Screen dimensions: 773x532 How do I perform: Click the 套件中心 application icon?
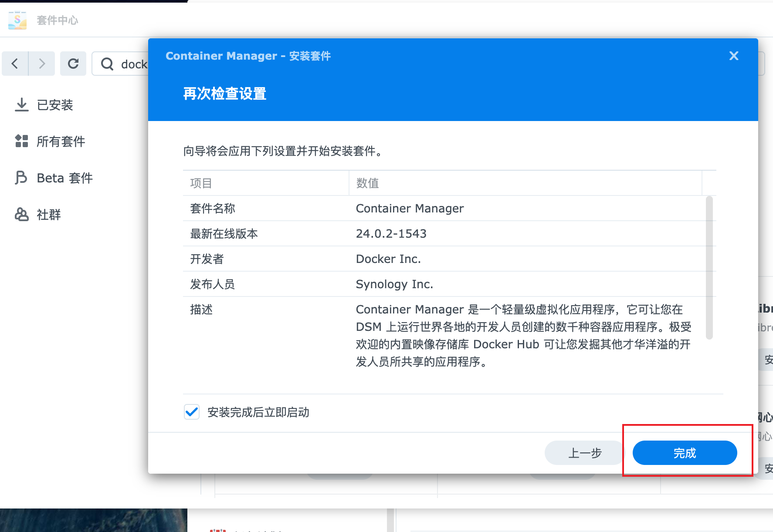pos(17,20)
